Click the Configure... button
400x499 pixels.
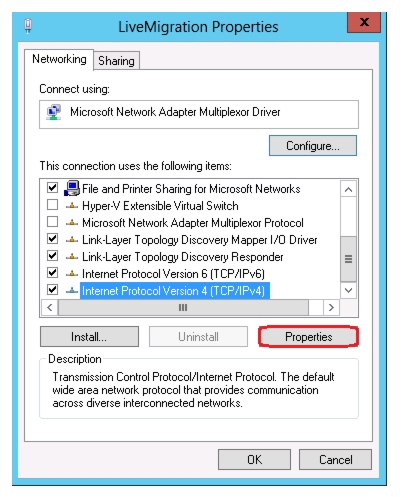pyautogui.click(x=313, y=146)
